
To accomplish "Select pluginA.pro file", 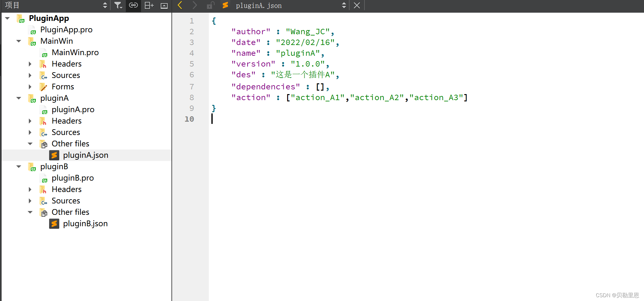I will tap(73, 110).
